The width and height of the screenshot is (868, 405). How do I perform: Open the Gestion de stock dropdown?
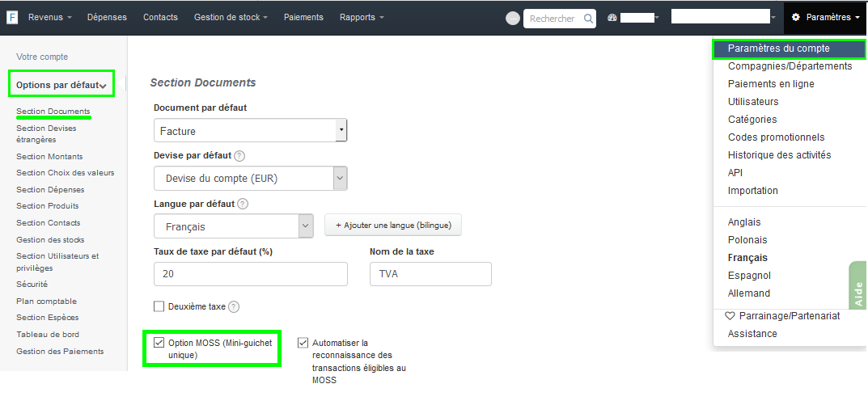(x=231, y=17)
